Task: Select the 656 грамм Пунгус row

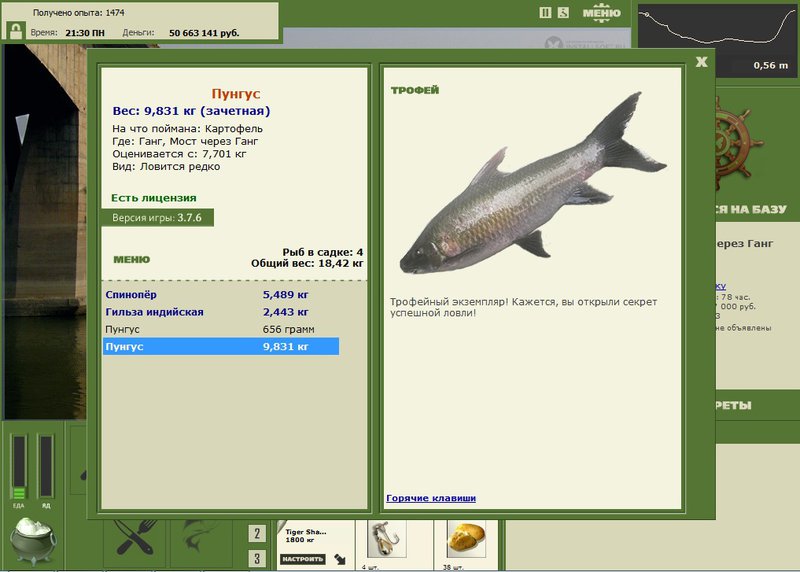Action: (221, 329)
